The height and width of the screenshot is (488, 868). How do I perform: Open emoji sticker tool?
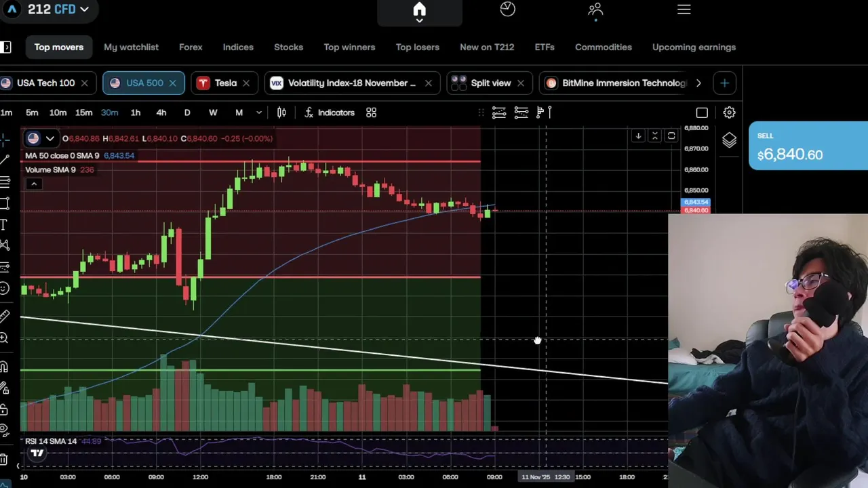pyautogui.click(x=4, y=289)
